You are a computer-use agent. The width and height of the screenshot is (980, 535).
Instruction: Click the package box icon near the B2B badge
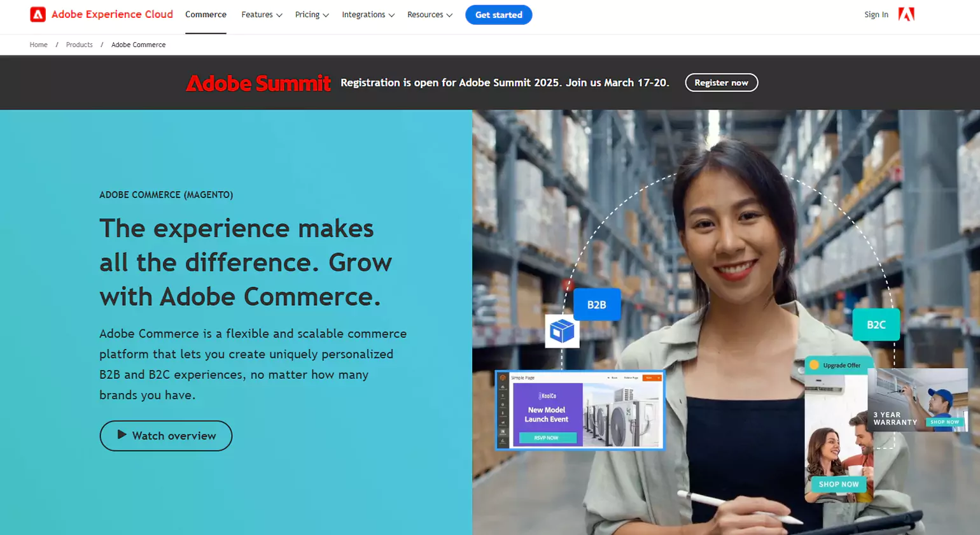tap(563, 331)
